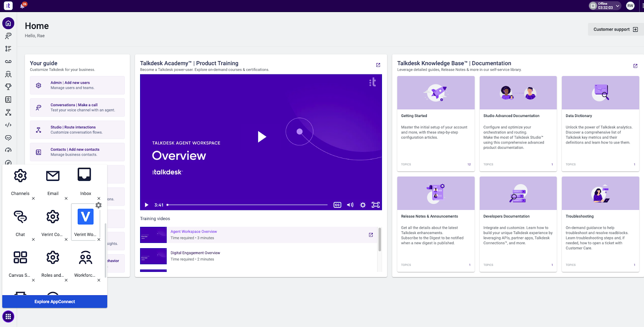Open settings gear on Verint Wo... tile

(x=99, y=205)
